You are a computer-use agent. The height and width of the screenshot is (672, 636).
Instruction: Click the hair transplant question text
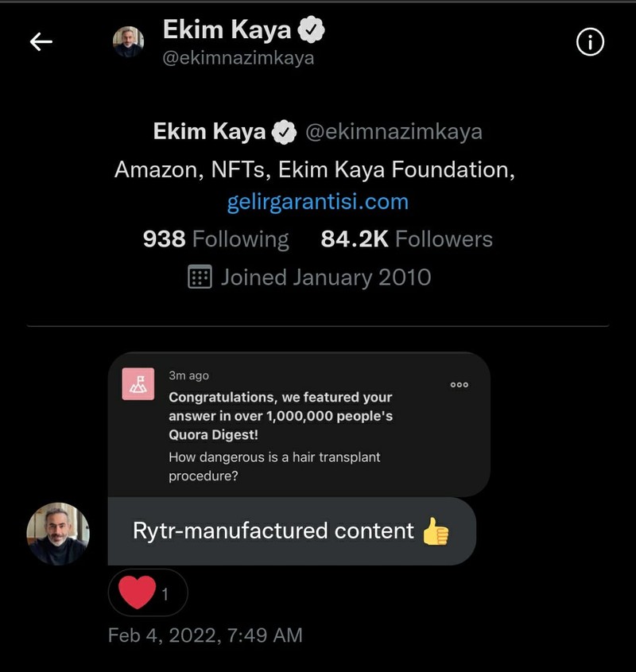274,466
